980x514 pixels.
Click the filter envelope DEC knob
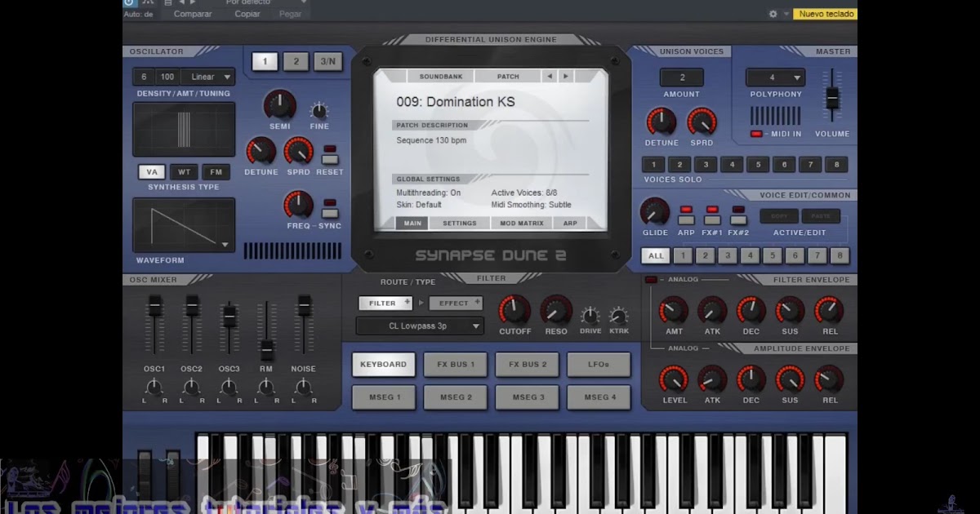click(x=751, y=311)
